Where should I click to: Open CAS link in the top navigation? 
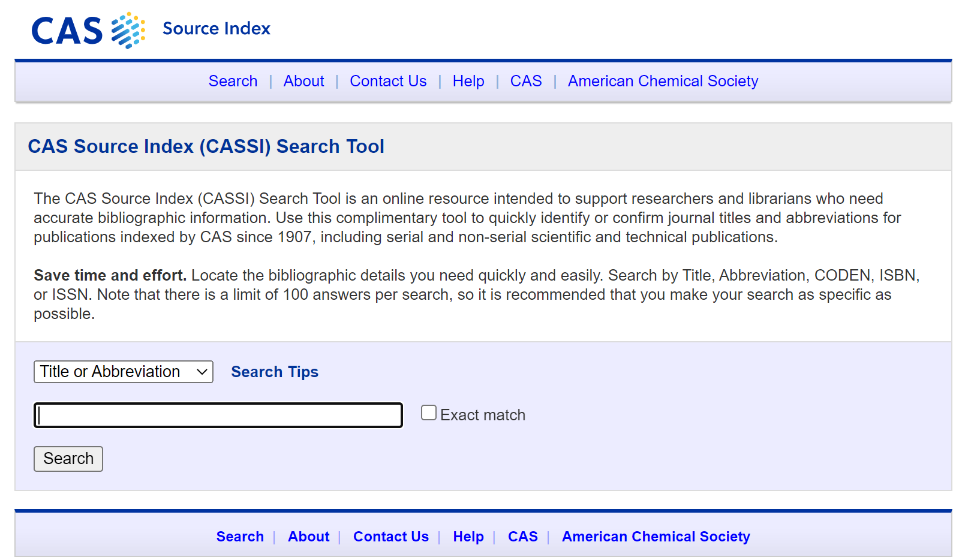click(x=525, y=81)
